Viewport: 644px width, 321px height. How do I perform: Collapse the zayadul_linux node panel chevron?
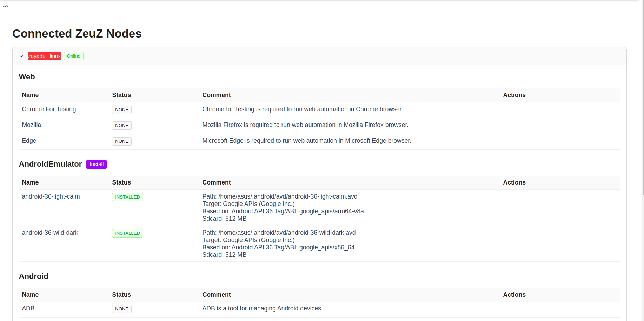(x=21, y=56)
